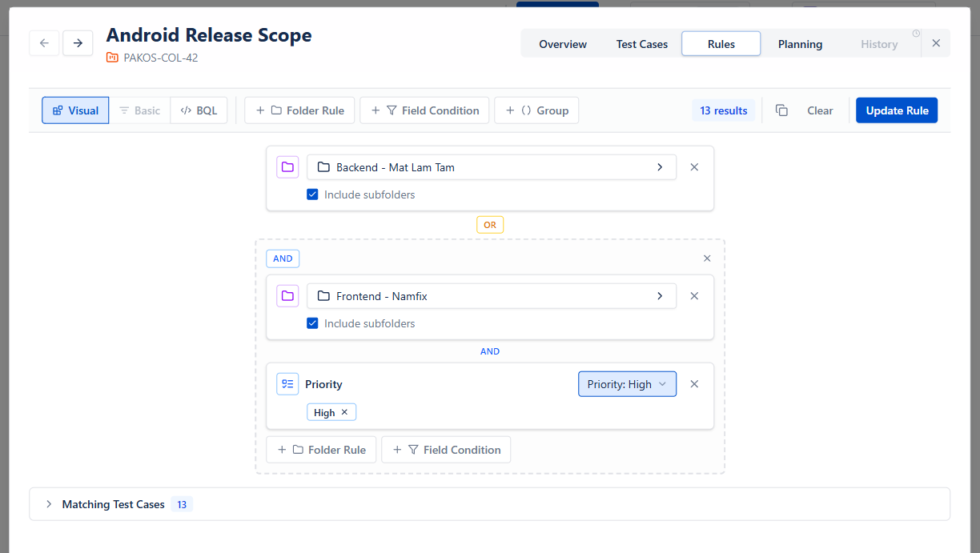The width and height of the screenshot is (980, 553).
Task: Click purple folder icon for Frontend rule
Action: click(287, 296)
